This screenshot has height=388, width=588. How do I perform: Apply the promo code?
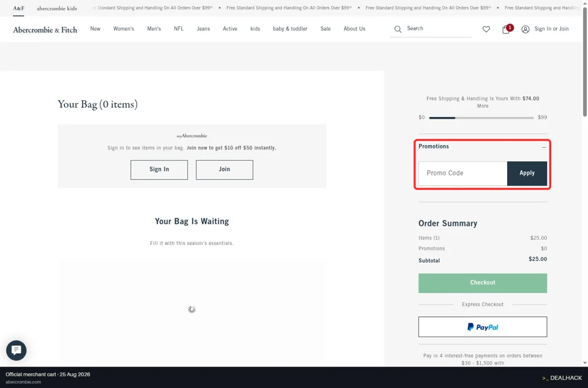tap(527, 173)
